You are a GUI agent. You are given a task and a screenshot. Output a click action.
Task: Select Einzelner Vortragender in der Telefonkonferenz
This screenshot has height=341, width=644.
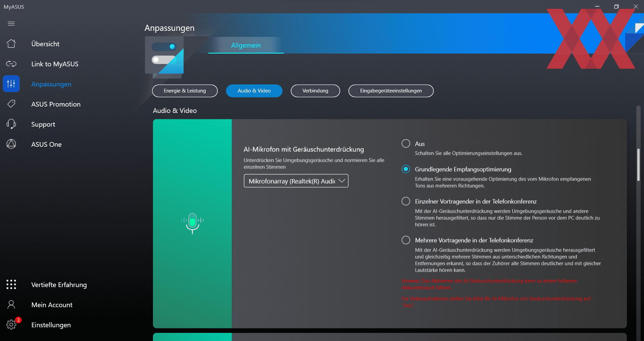[x=406, y=201]
